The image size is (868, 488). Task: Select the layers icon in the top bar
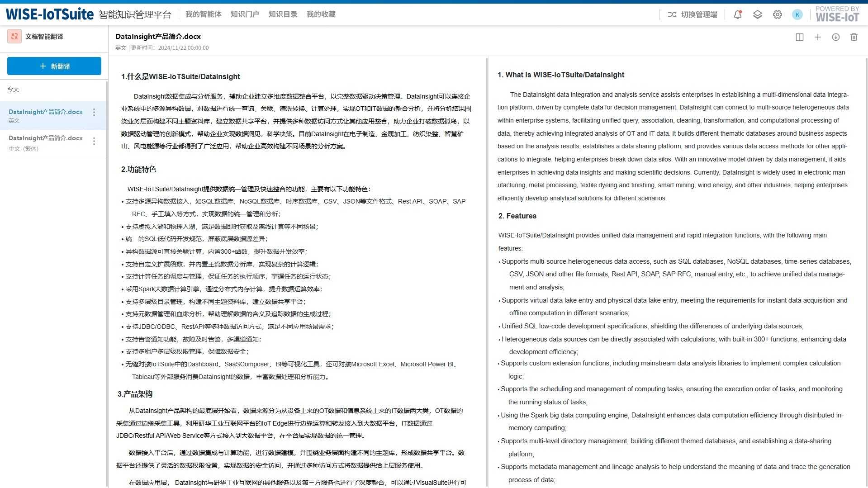point(757,14)
